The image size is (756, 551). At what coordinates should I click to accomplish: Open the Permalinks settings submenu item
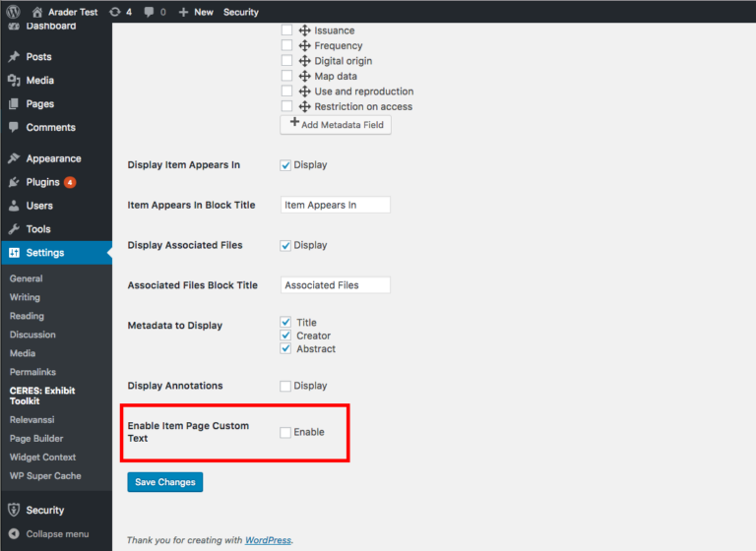34,372
